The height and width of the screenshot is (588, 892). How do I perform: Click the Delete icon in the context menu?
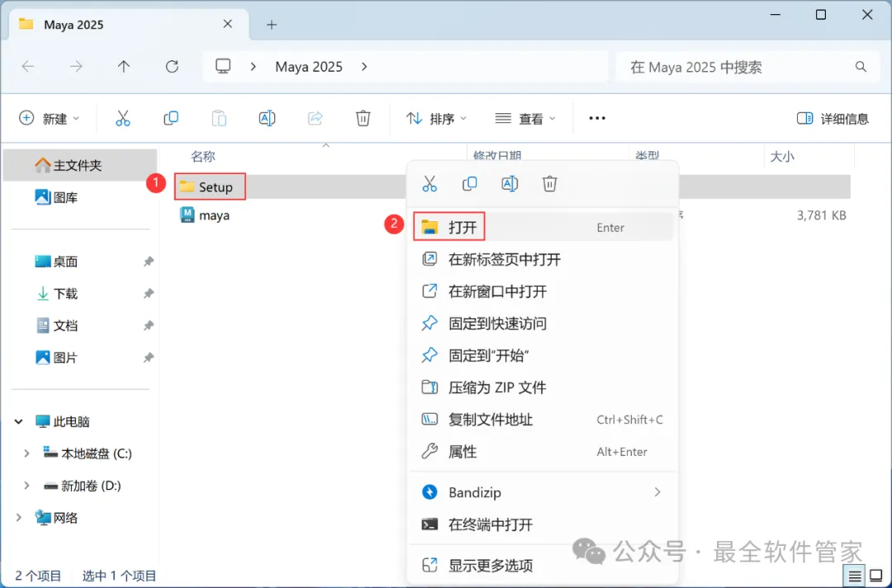(549, 183)
